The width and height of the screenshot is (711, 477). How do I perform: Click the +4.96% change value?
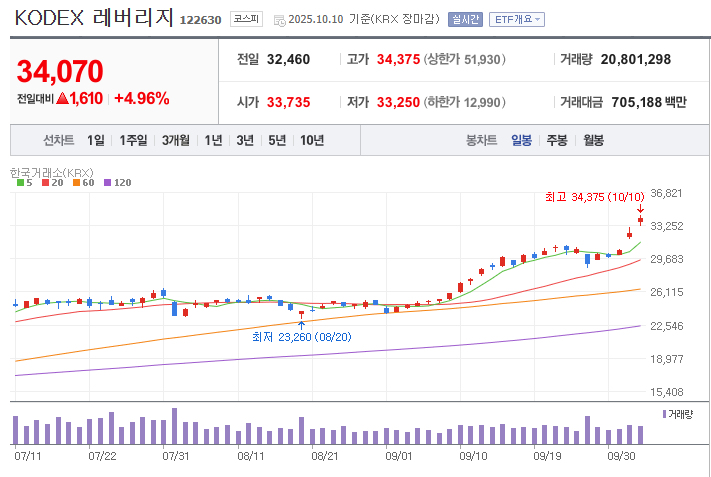pos(141,98)
